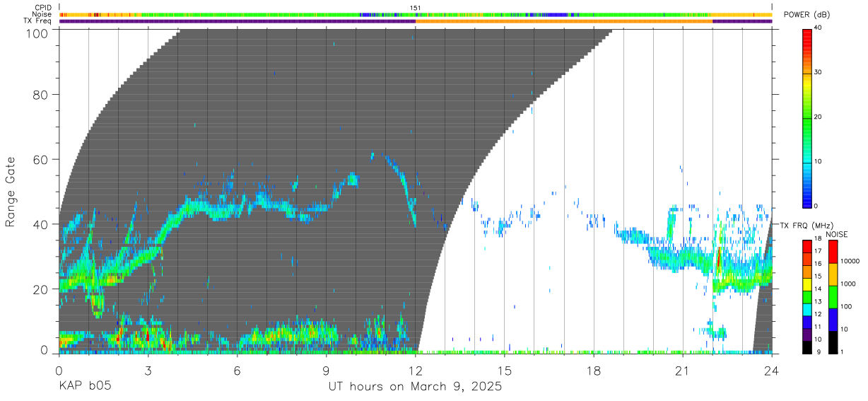
Task: Click the 40 label on power scale
Action: [819, 28]
